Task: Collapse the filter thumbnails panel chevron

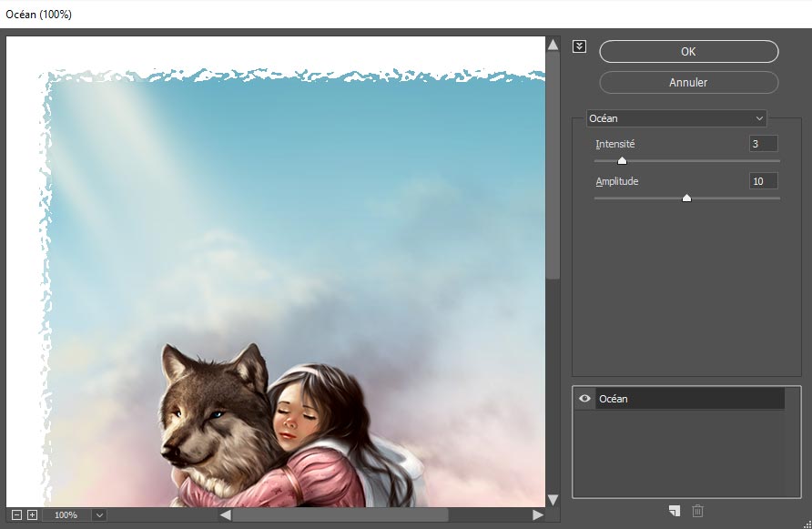Action: coord(580,46)
